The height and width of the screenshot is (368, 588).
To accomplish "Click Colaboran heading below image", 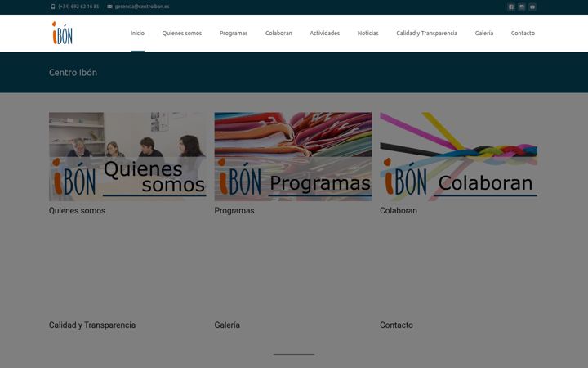I will coord(399,211).
